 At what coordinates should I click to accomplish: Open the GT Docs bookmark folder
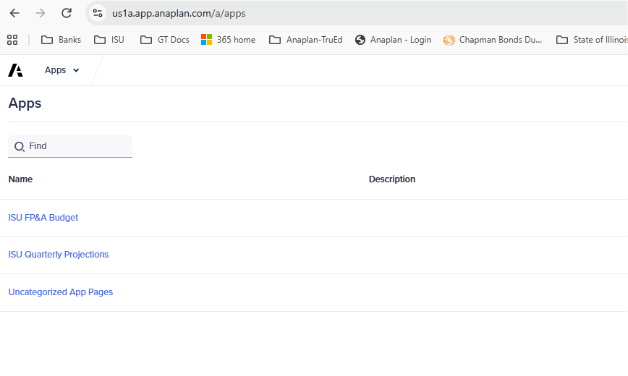click(x=164, y=40)
